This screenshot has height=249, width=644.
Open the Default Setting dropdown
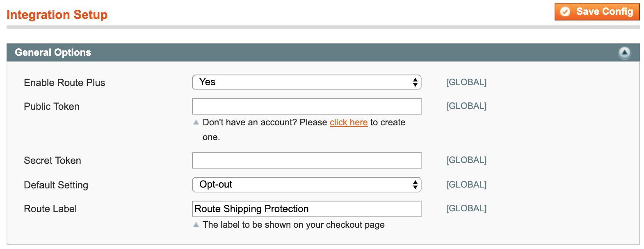coord(306,185)
